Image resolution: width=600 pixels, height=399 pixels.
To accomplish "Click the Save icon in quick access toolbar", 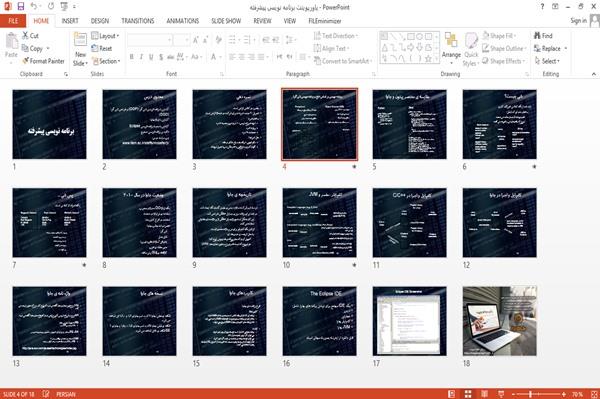I will pyautogui.click(x=21, y=6).
